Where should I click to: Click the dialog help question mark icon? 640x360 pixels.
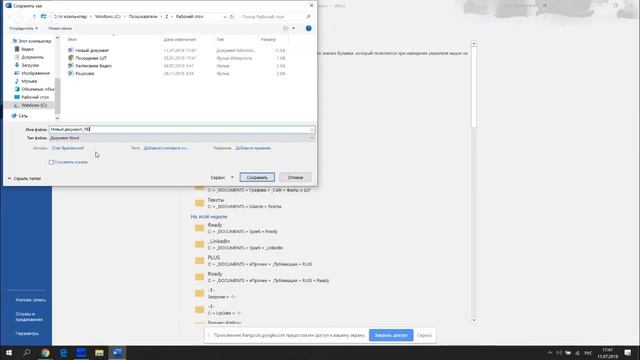coord(309,28)
